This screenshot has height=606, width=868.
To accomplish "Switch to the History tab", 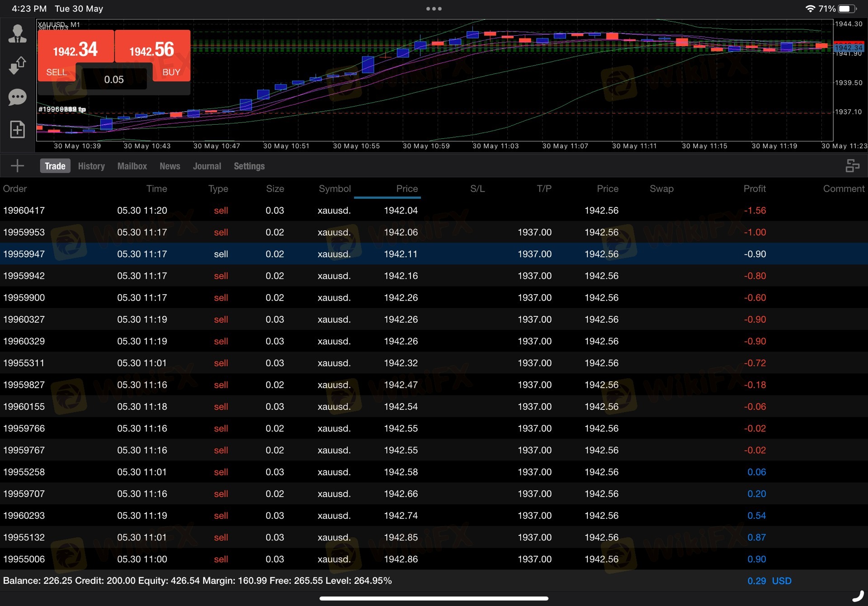I will point(91,166).
